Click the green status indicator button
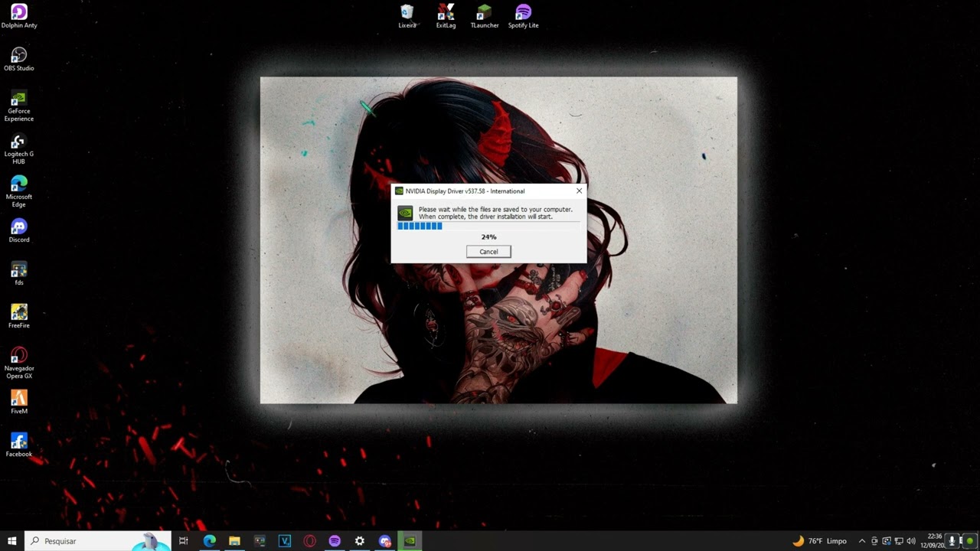980x551 pixels. click(x=970, y=541)
